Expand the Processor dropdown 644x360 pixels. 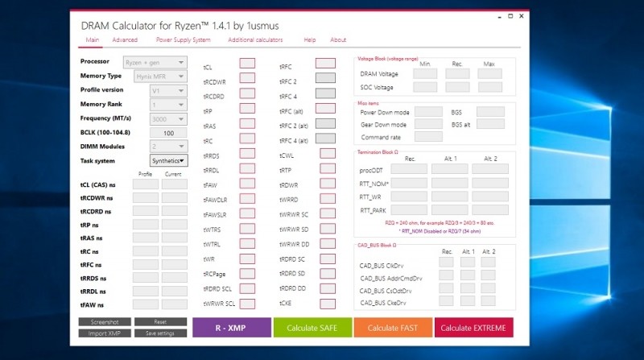(155, 63)
